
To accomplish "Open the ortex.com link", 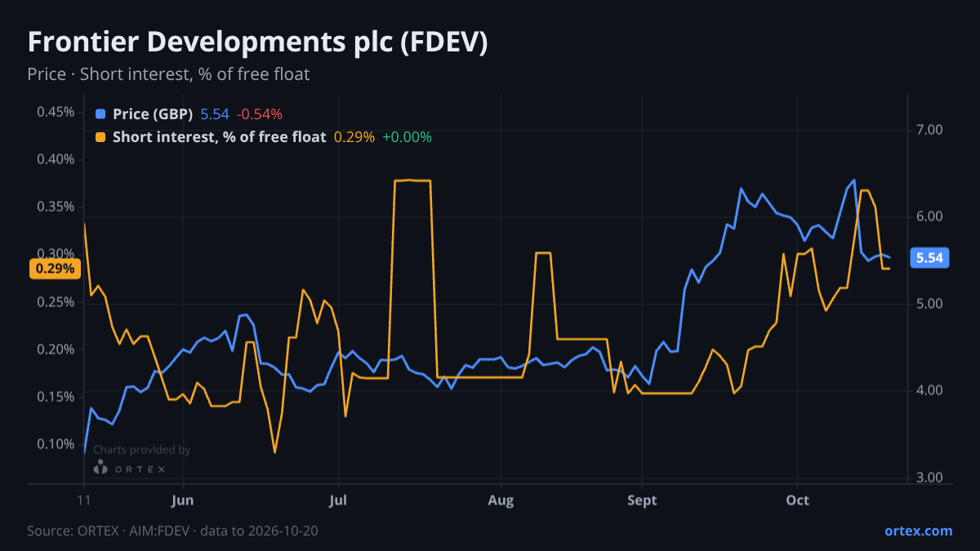I will coord(919,531).
